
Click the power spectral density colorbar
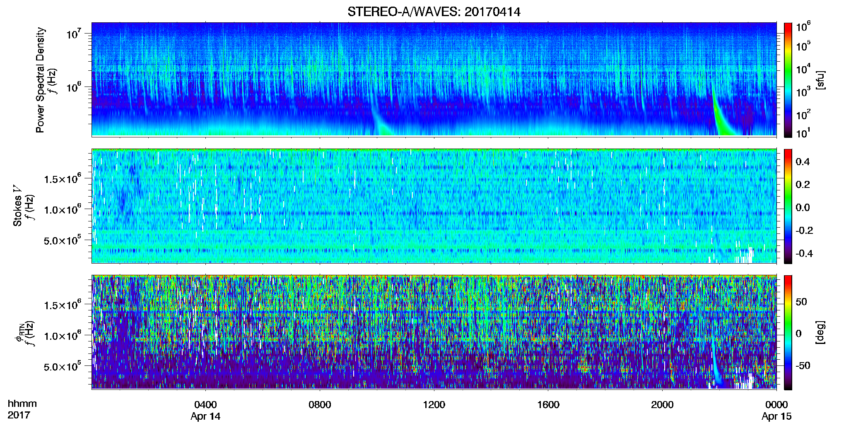click(x=788, y=80)
